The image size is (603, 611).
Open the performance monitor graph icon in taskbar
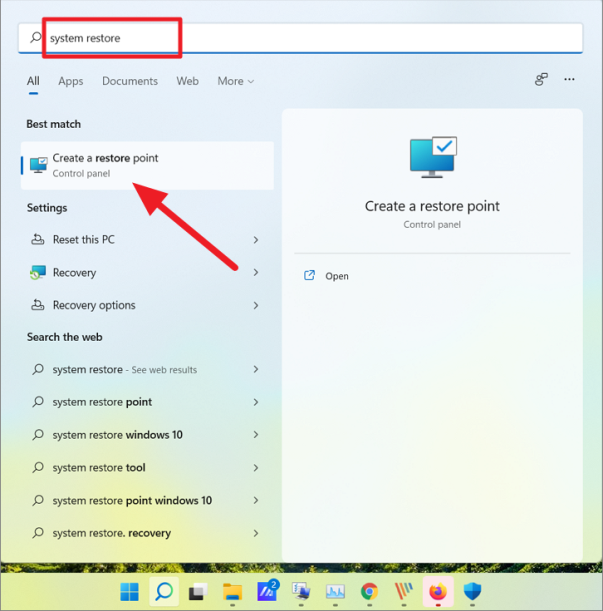coord(336,592)
